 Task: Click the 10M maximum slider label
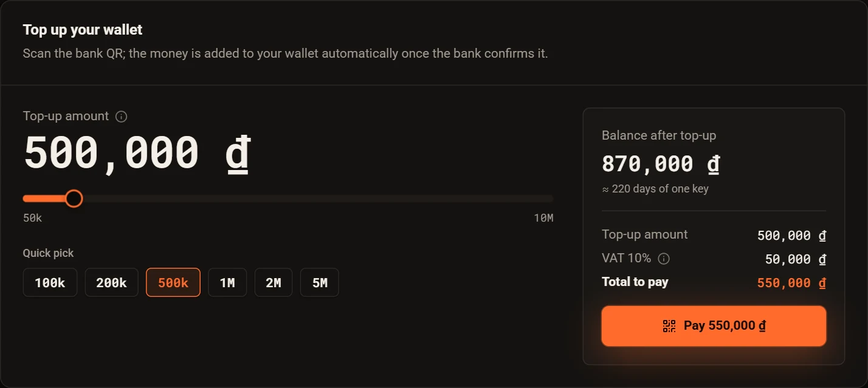pyautogui.click(x=543, y=218)
